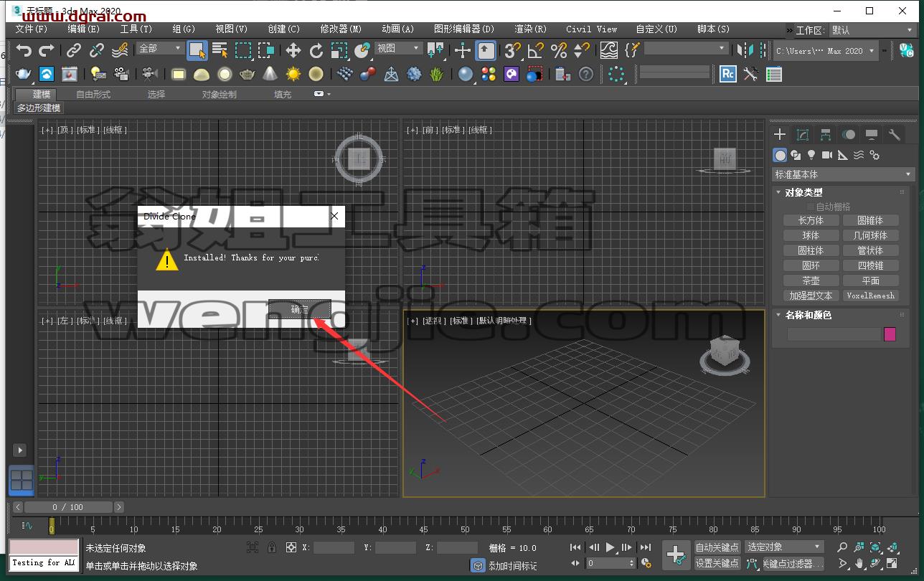Open the 选定对象 key filter dropdown
Viewport: 924px width, 581px height.
click(784, 547)
